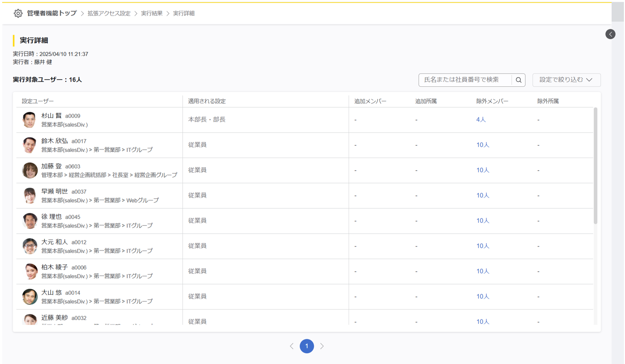Open 10人 excluded members for 早瀬 明世

tap(483, 195)
